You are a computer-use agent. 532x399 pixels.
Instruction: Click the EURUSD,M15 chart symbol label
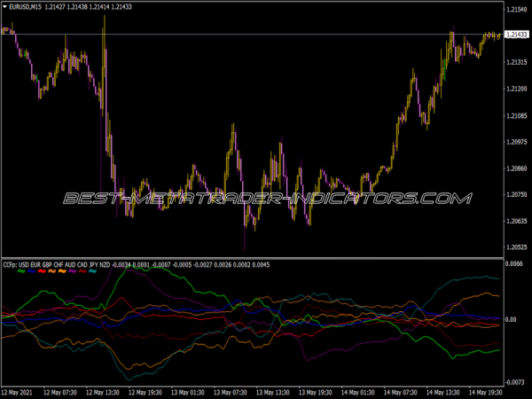pos(26,7)
